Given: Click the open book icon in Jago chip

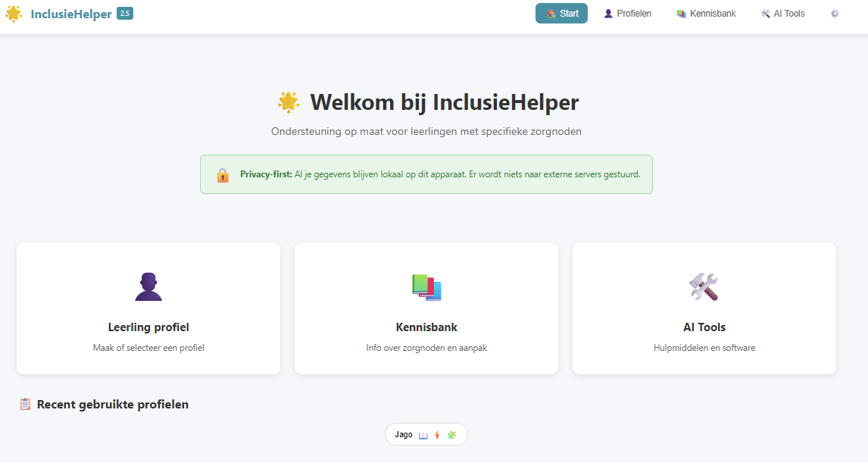Looking at the screenshot, I should (x=423, y=435).
